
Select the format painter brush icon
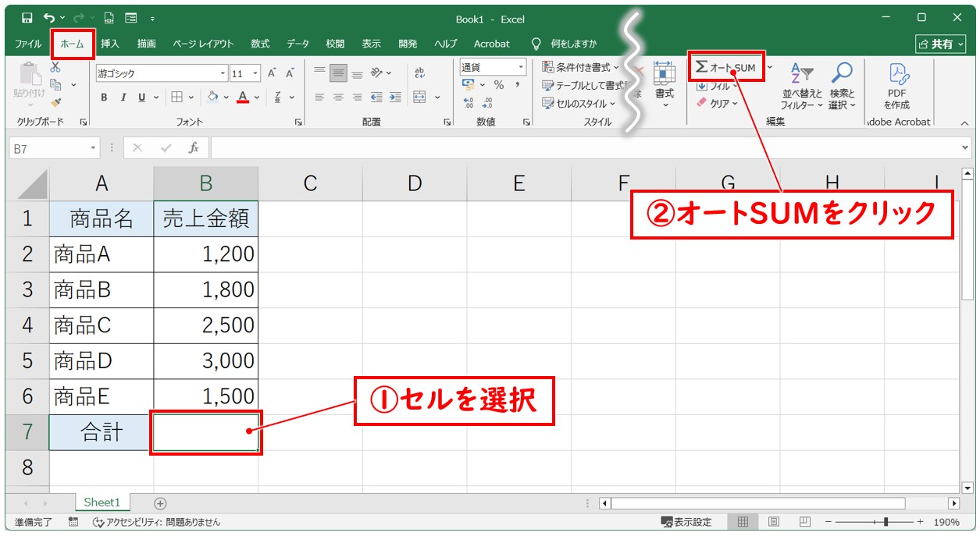(55, 101)
